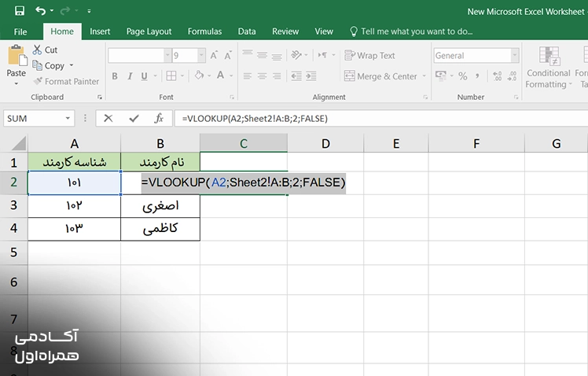Open Conditional Formatting menu

pos(549,68)
